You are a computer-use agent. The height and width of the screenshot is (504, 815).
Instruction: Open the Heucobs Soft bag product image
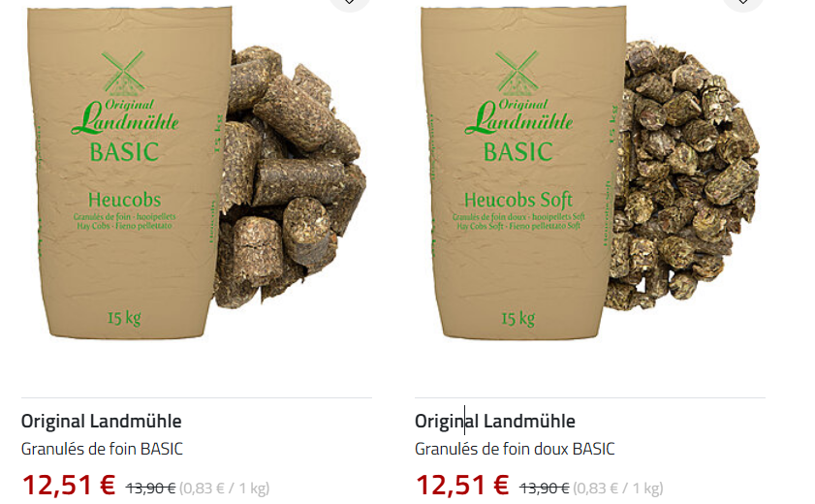coord(523,172)
